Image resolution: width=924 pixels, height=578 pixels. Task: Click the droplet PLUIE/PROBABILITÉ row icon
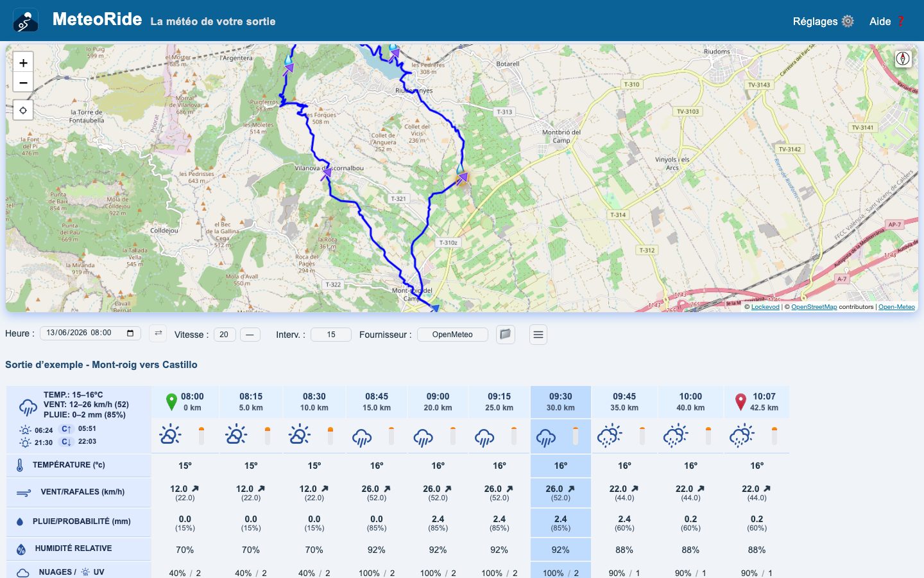tap(20, 521)
